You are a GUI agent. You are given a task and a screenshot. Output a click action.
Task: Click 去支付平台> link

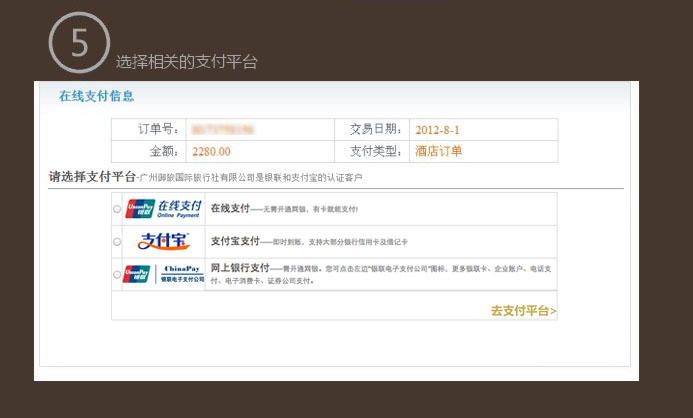(x=523, y=311)
